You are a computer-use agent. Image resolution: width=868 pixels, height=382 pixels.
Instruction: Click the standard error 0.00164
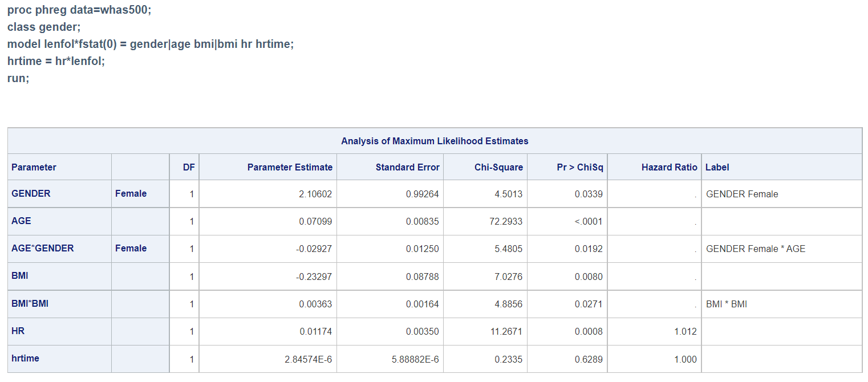pos(423,304)
